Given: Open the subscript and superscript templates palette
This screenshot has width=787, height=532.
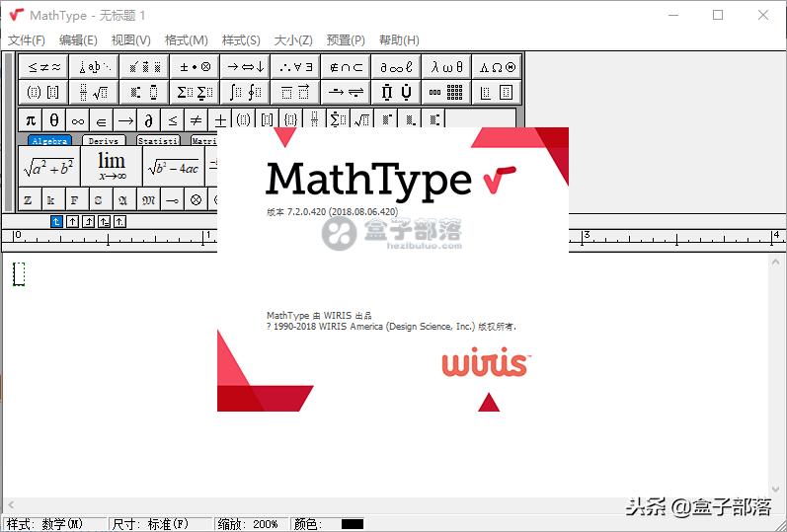Looking at the screenshot, I should pyautogui.click(x=144, y=92).
